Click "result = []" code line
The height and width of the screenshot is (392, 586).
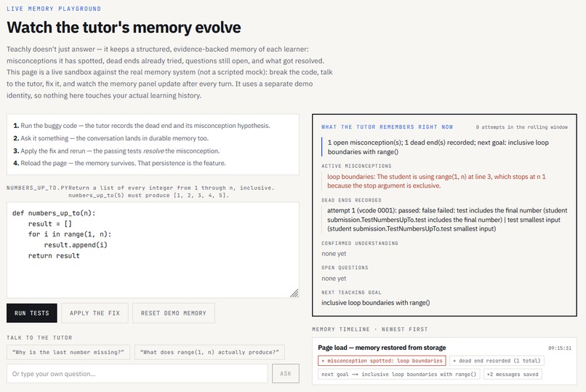50,224
